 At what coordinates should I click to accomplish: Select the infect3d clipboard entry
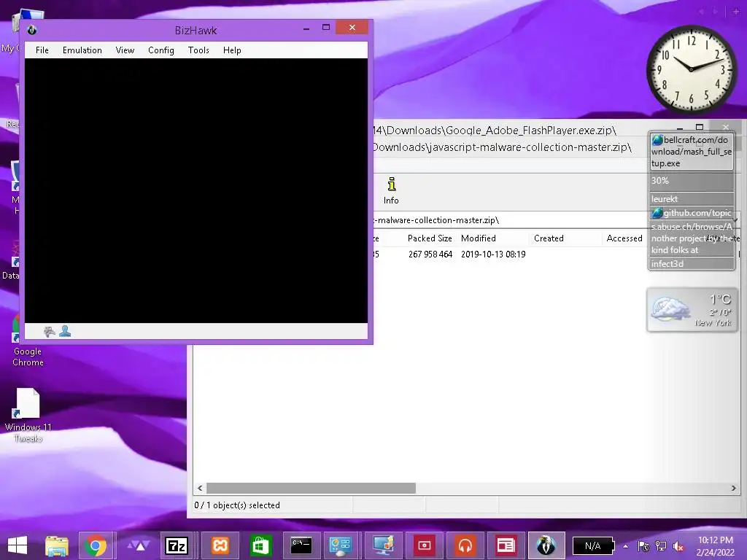click(692, 264)
